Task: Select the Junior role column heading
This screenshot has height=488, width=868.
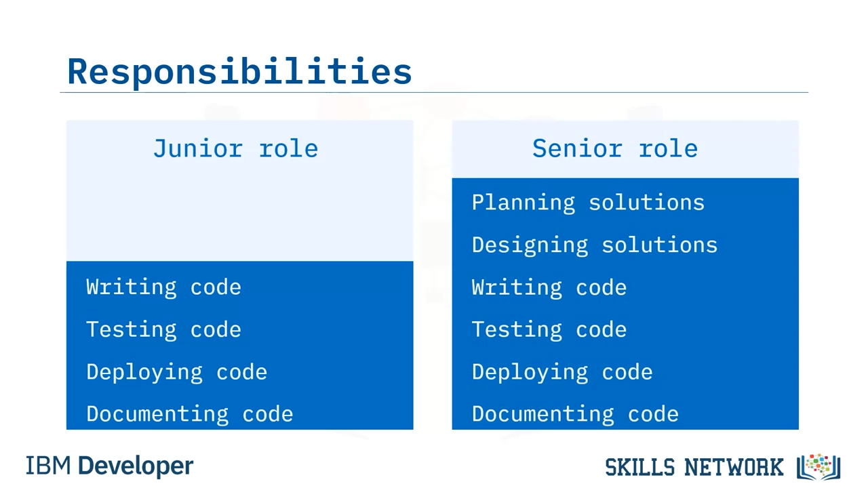Action: 235,148
